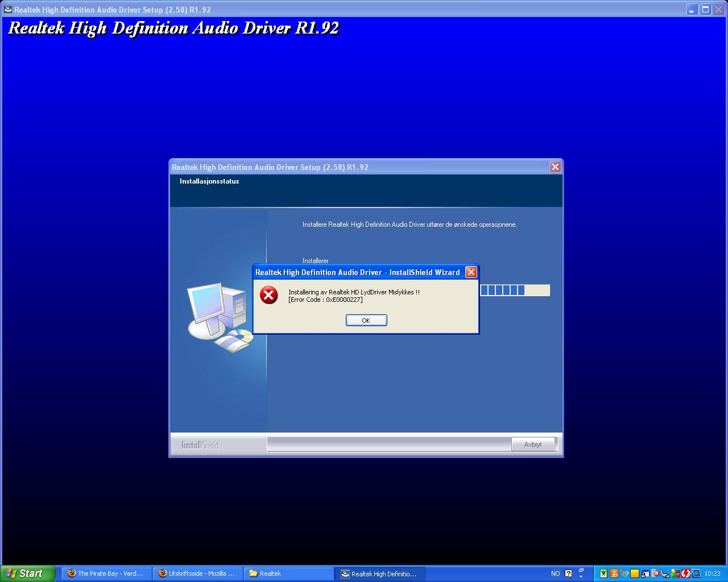Click the computer and CD illustration

click(220, 317)
